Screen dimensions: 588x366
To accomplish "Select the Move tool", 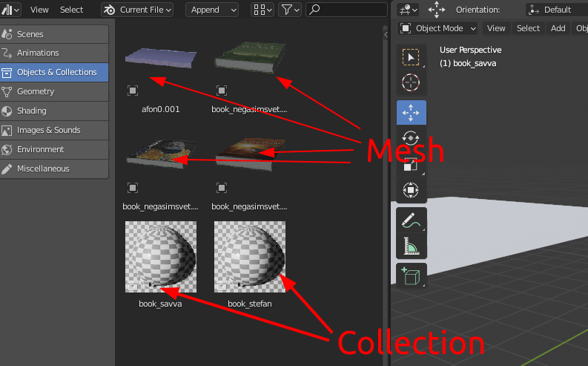I will (x=411, y=112).
